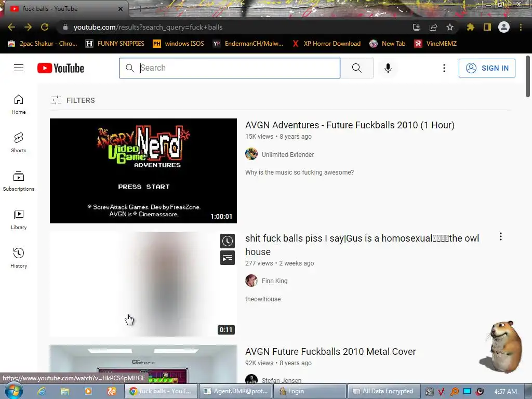Click the page vertical scrollbar
This screenshot has width=532, height=399.
click(x=528, y=76)
